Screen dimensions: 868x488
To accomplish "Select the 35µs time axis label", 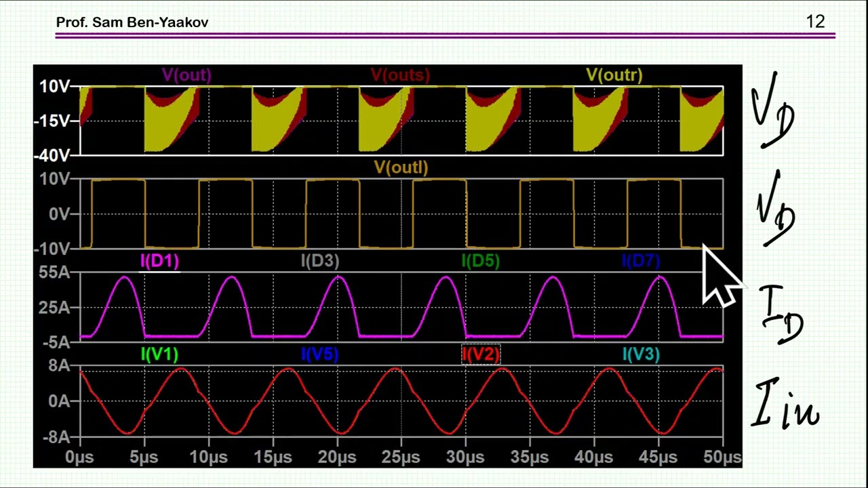I will point(530,457).
